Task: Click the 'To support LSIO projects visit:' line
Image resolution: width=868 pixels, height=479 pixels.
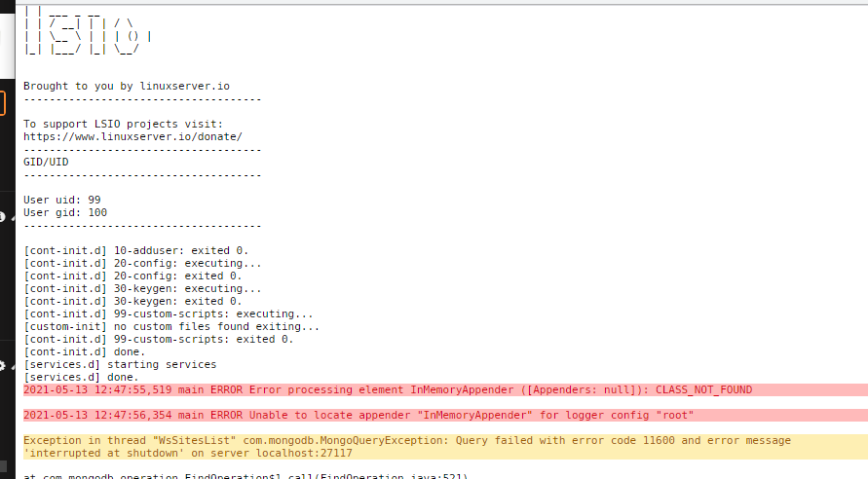Action: [x=123, y=124]
